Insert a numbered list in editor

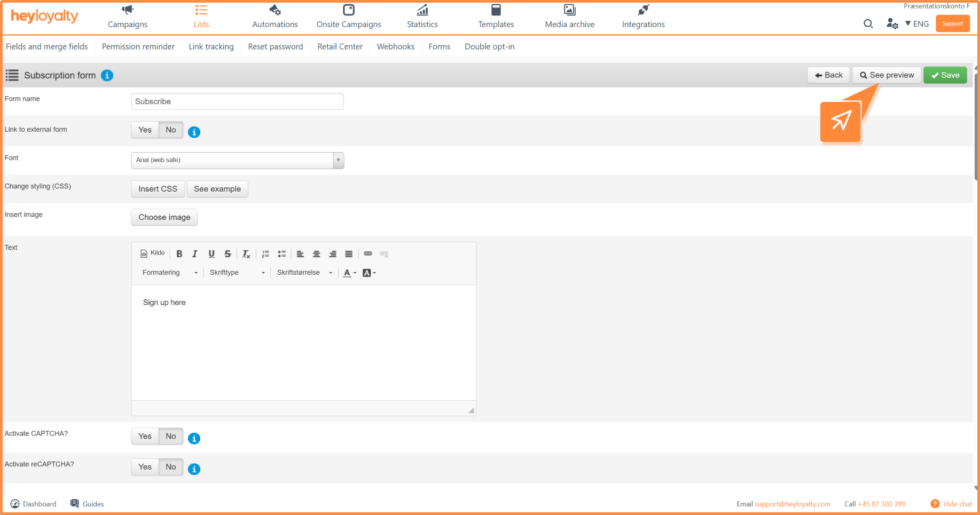[265, 254]
